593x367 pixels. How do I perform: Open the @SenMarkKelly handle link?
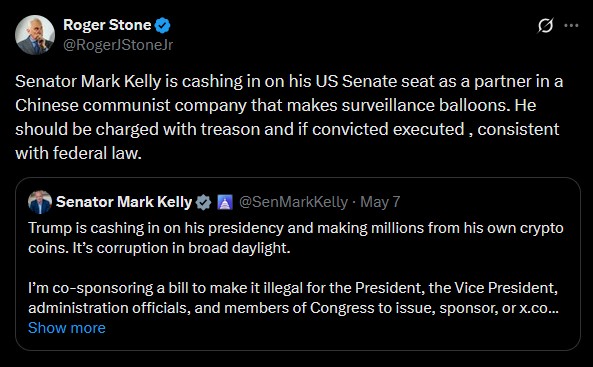pyautogui.click(x=293, y=202)
